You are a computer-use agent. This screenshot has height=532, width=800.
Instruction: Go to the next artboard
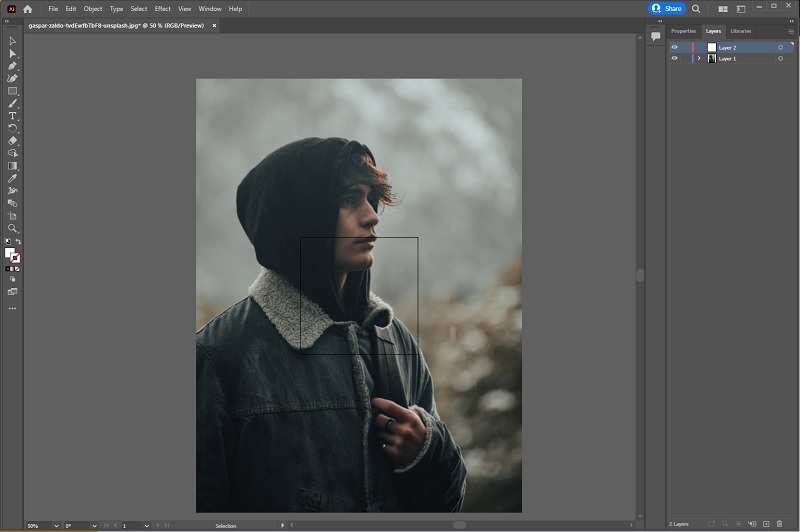click(x=158, y=525)
